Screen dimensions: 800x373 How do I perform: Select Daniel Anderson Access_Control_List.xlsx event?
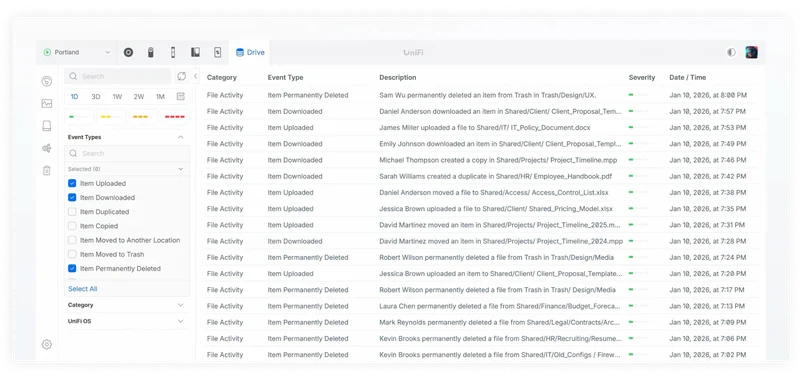[x=494, y=193]
